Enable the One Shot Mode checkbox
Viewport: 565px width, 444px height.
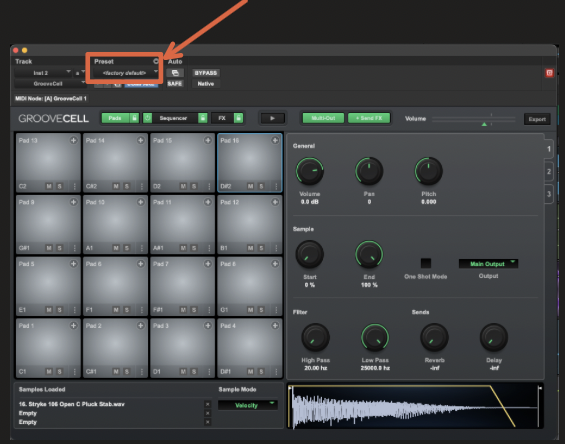(426, 263)
